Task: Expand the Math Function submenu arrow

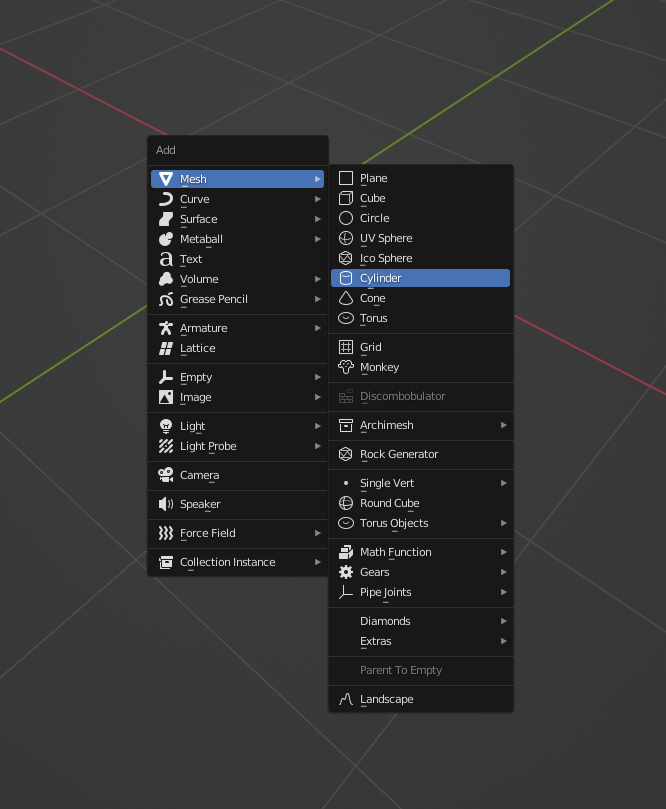Action: pos(503,552)
